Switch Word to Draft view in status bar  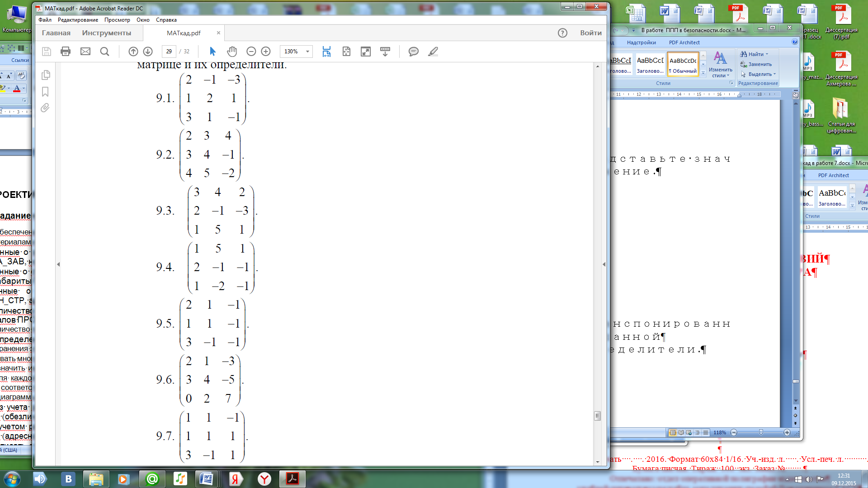pyautogui.click(x=705, y=432)
